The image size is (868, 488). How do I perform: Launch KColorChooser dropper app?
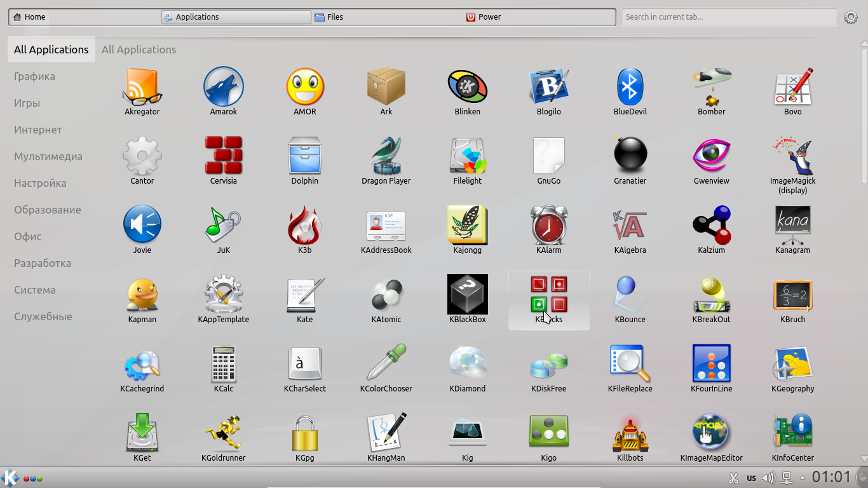click(x=386, y=369)
